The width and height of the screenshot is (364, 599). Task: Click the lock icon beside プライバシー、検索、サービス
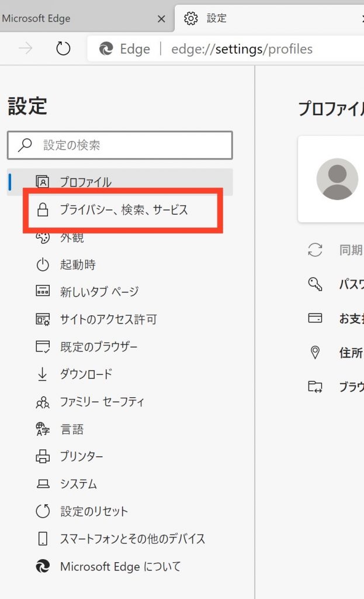point(43,210)
